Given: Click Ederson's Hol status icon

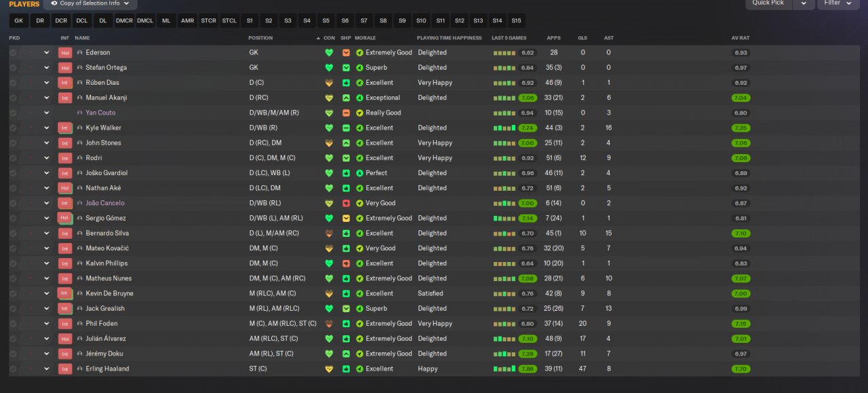Looking at the screenshot, I should (65, 52).
